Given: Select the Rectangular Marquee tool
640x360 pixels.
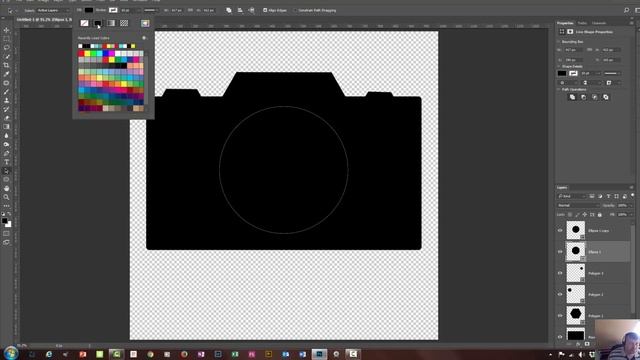Looking at the screenshot, I should click(7, 39).
